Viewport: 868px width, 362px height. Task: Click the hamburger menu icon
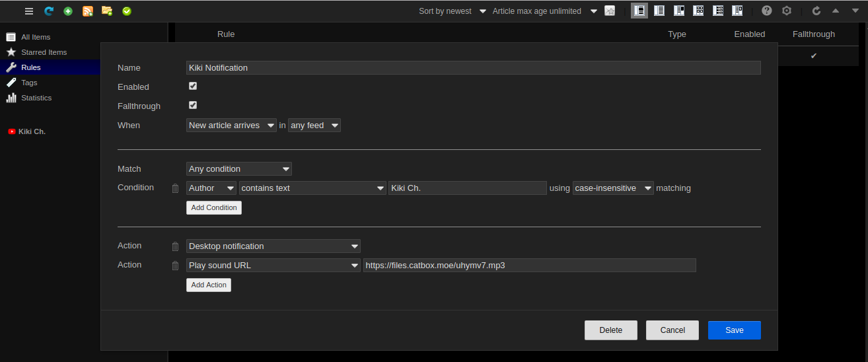[x=29, y=11]
